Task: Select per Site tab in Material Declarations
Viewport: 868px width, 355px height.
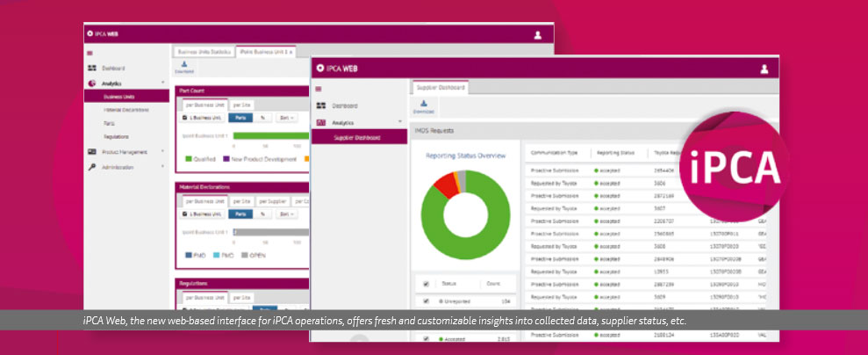Action: (240, 201)
